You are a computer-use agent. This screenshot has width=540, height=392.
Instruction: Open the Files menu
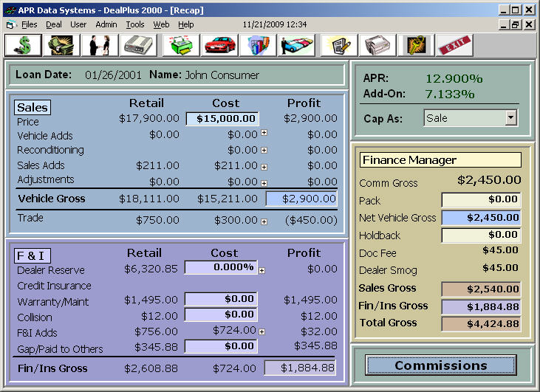pos(30,24)
